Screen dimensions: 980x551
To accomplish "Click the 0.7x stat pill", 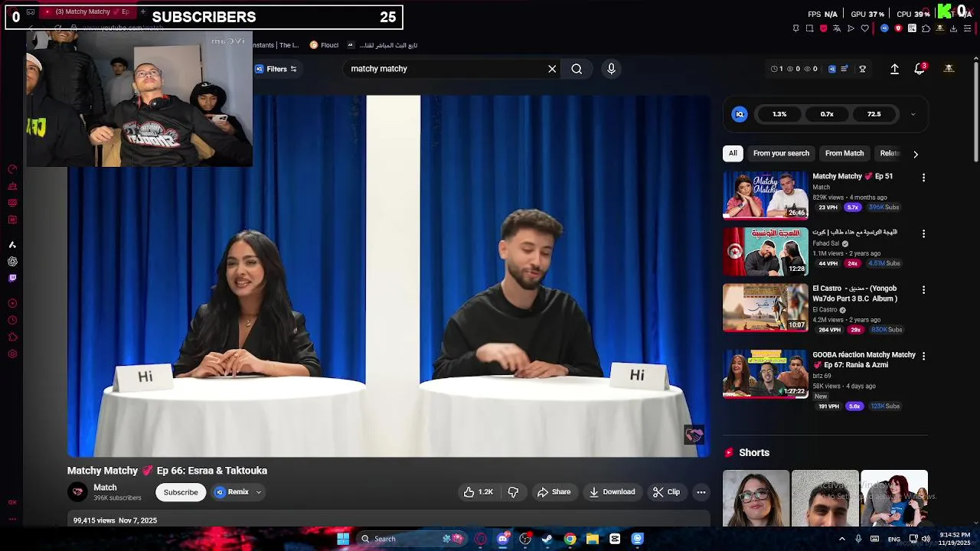I will tap(827, 114).
